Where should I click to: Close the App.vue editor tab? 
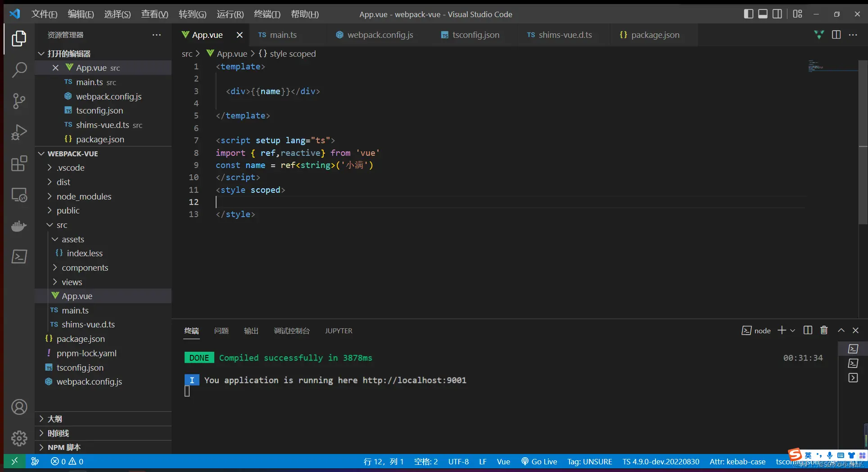(240, 35)
